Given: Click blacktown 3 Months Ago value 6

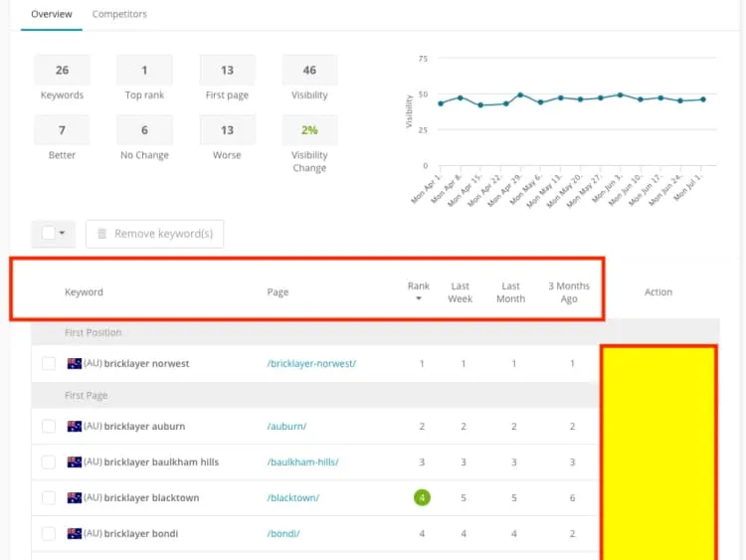Looking at the screenshot, I should tap(572, 497).
